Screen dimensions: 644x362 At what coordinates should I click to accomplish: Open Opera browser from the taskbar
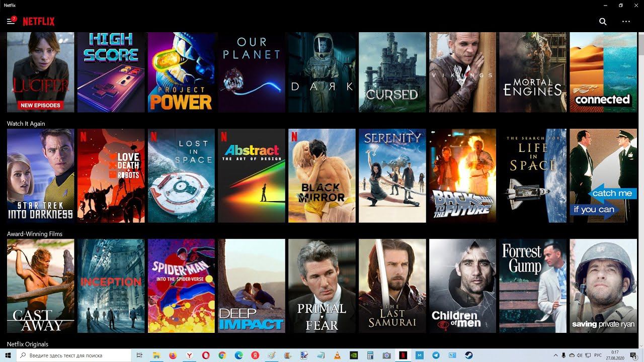tap(206, 355)
